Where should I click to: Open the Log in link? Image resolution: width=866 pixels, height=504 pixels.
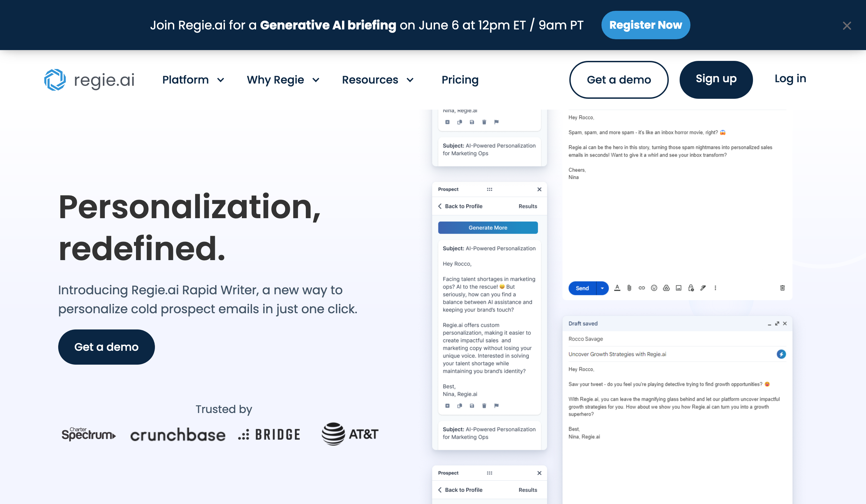tap(790, 79)
